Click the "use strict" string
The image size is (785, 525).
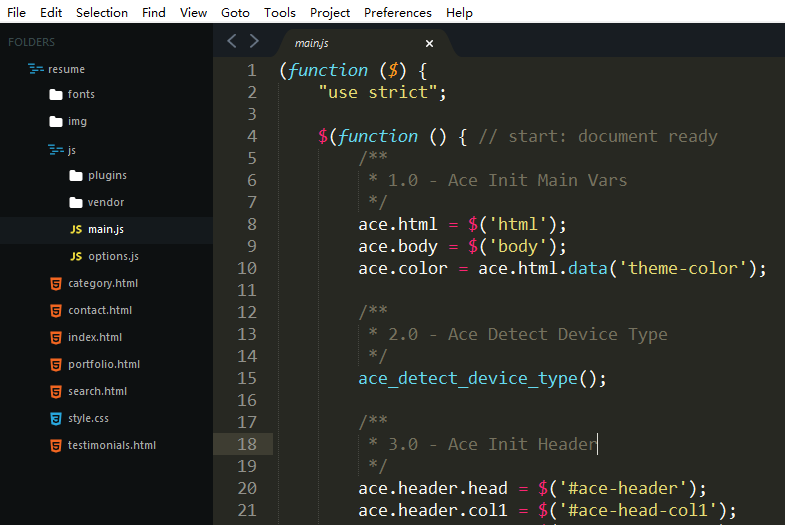pos(377,92)
